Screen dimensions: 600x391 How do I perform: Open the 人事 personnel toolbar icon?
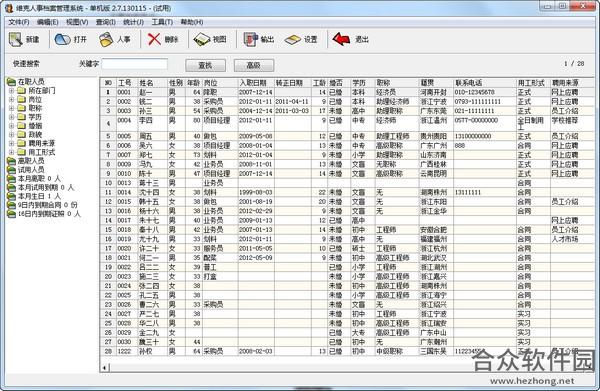pyautogui.click(x=106, y=39)
